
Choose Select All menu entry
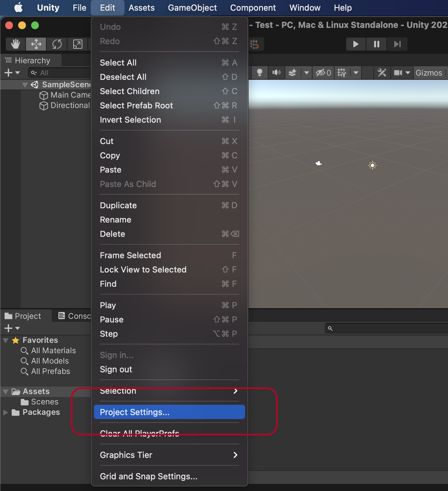169,63
